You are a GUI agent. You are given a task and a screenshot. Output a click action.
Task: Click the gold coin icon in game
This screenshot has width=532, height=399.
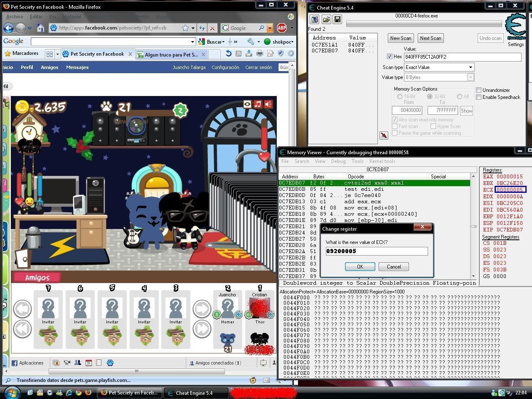point(22,107)
